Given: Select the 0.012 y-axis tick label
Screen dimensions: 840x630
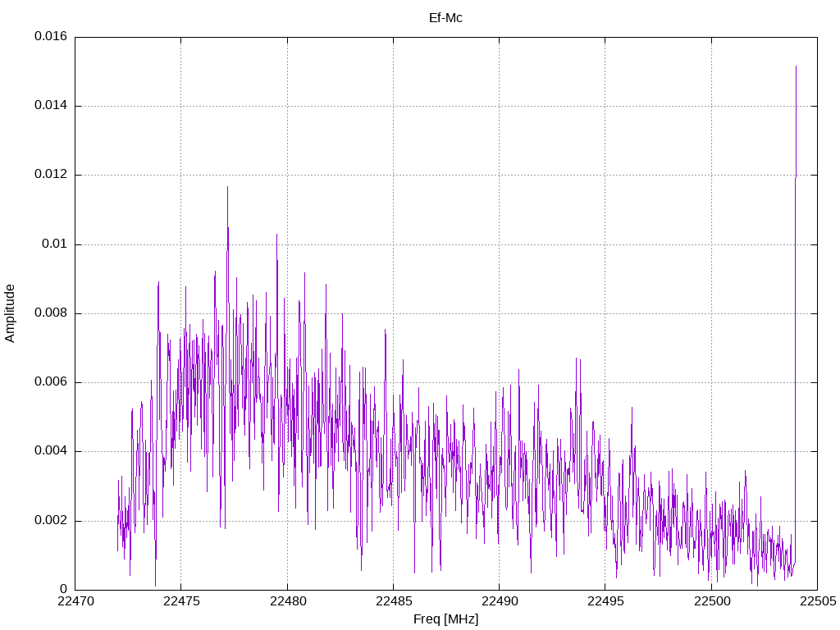Looking at the screenshot, I should 50,175.
